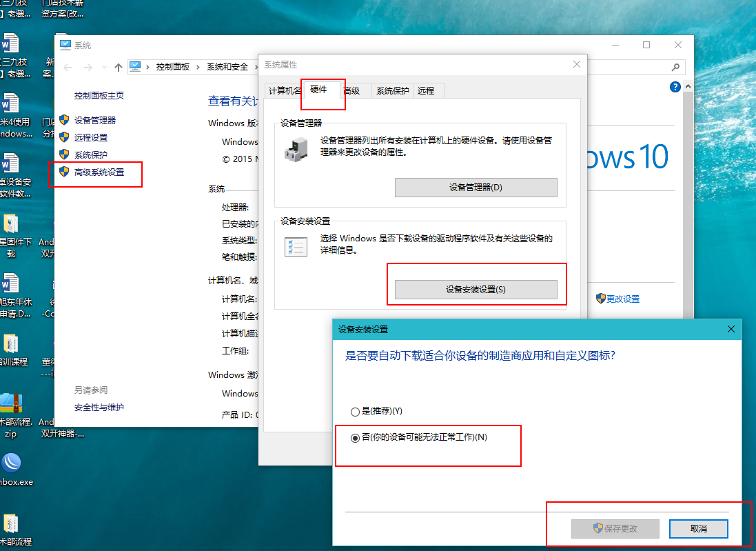Click the 设备管理器(D) button

point(476,188)
